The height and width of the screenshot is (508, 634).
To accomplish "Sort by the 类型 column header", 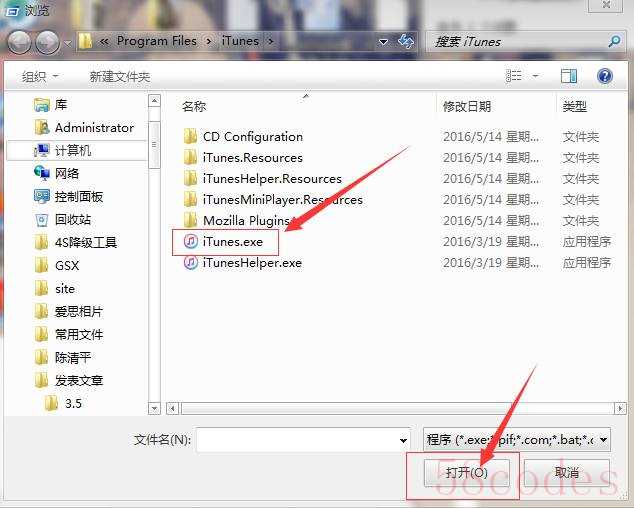I will pos(575,106).
